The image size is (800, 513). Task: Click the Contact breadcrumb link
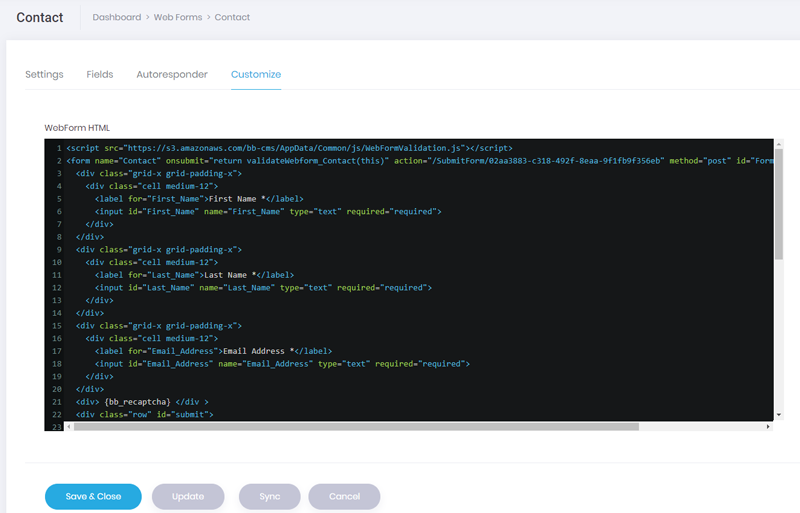(232, 17)
